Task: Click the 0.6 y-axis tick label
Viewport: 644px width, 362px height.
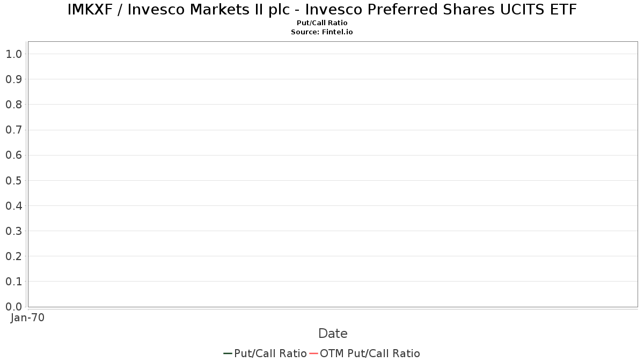Action: (x=13, y=156)
